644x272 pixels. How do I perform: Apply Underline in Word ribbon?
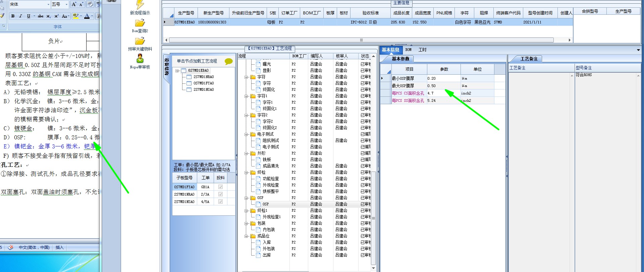coord(29,16)
